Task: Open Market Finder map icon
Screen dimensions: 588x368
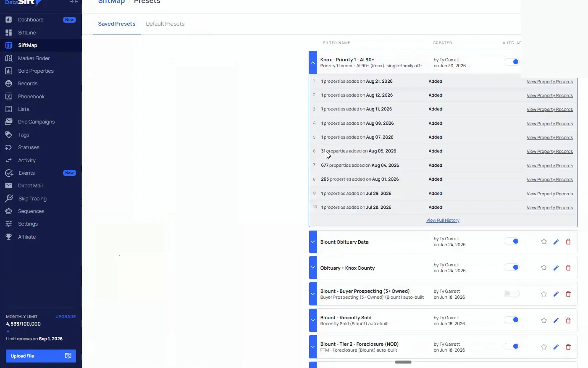Action: point(8,58)
